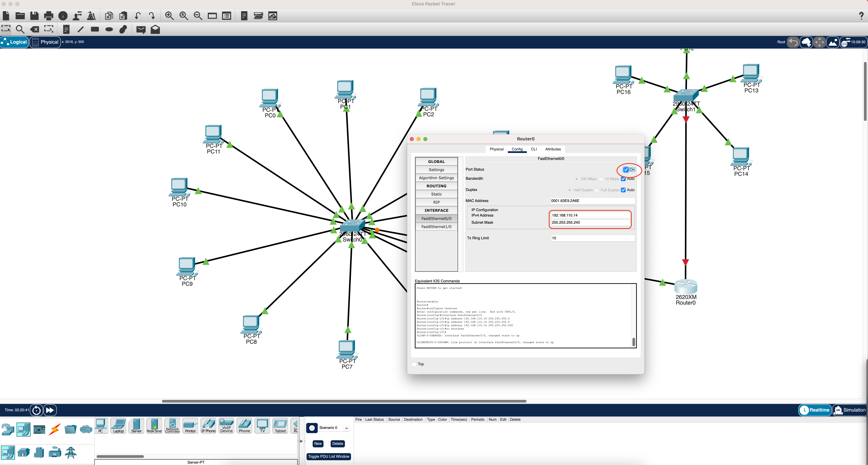The image size is (868, 465).
Task: Click the New file icon
Action: tap(6, 15)
